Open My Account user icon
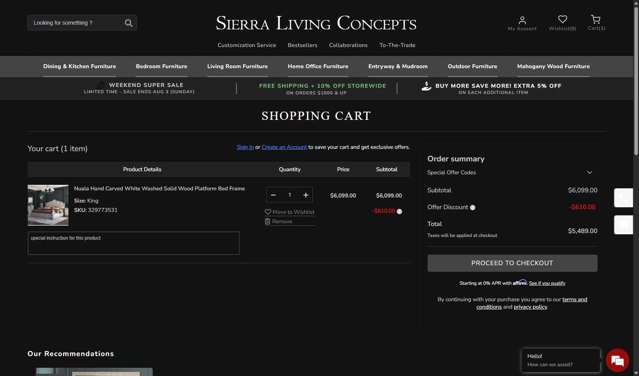 click(x=522, y=20)
